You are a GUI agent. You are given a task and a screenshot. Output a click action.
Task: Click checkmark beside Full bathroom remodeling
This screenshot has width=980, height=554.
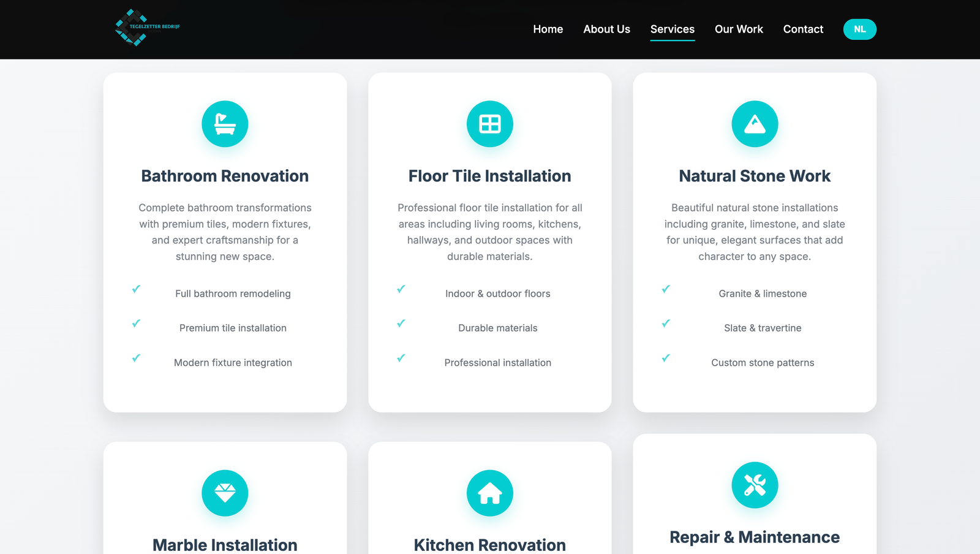pyautogui.click(x=136, y=289)
